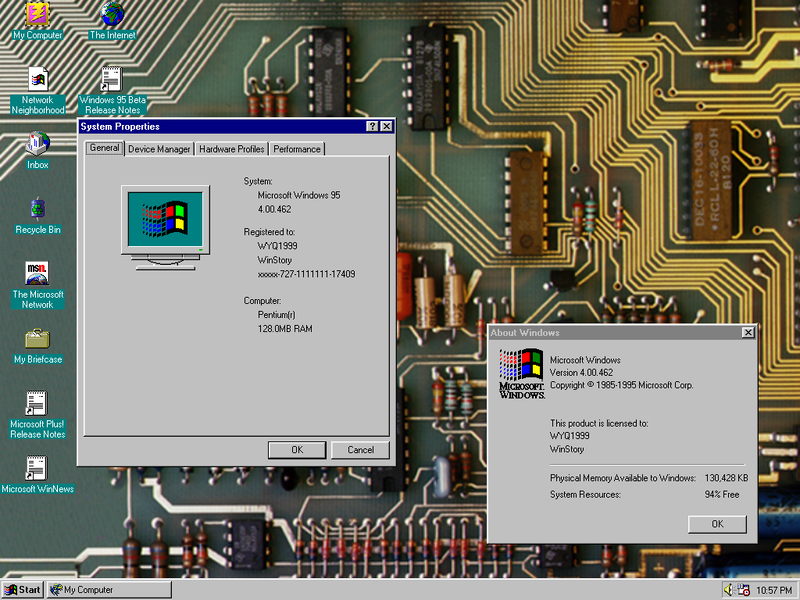800x600 pixels.
Task: Switch to the Performance tab
Action: point(297,147)
